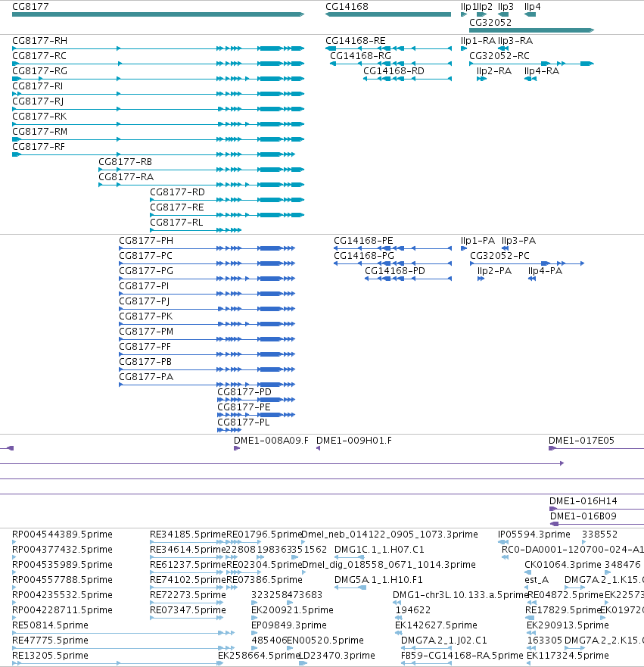The height and width of the screenshot is (667, 644).
Task: Click insertion DME1-008A09.F
Action: click(271, 441)
